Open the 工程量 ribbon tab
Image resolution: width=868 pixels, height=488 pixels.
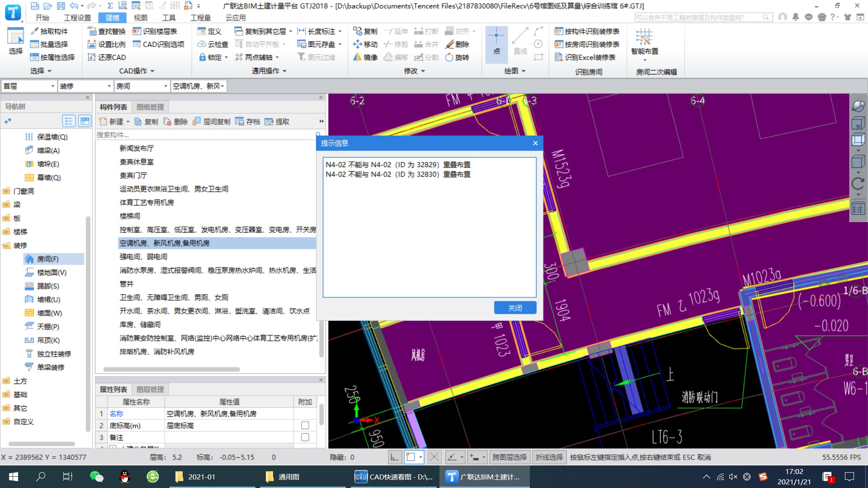tap(200, 18)
